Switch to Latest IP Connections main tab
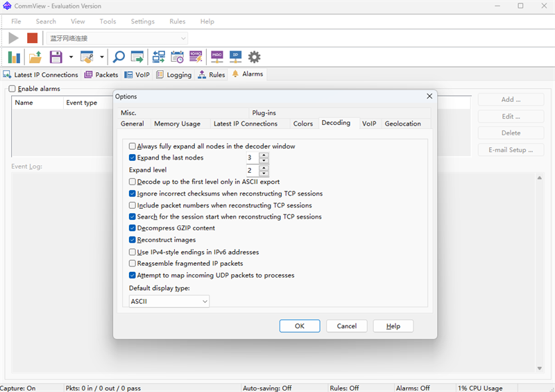 (41, 75)
